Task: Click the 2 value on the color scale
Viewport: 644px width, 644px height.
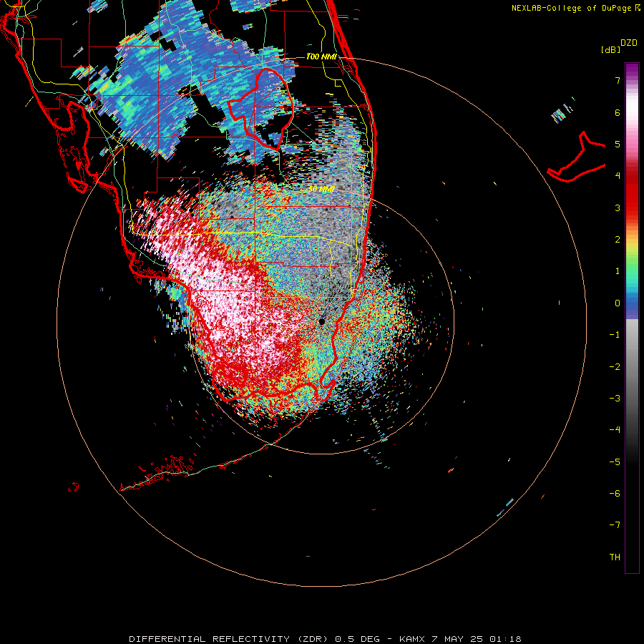Action: [x=618, y=240]
